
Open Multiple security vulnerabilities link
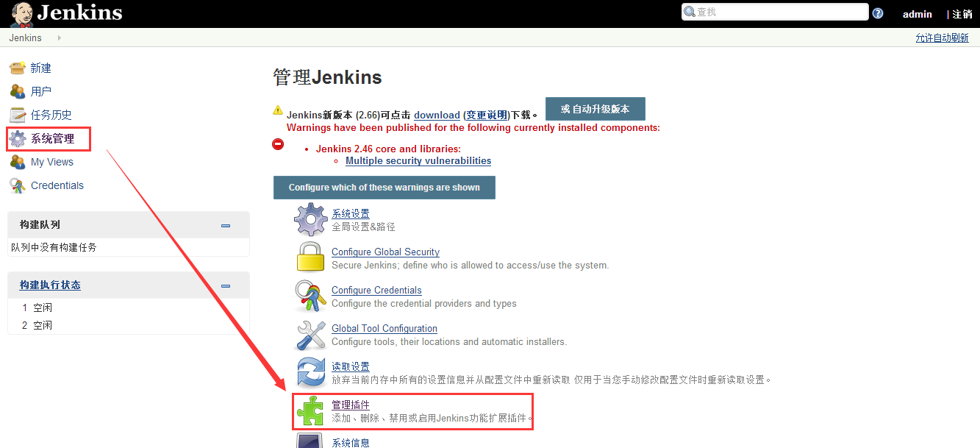(418, 160)
